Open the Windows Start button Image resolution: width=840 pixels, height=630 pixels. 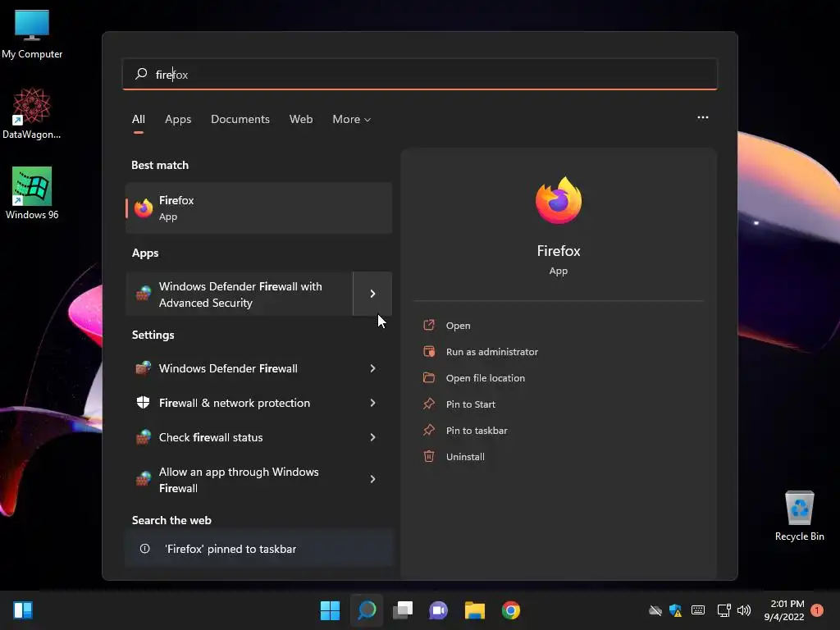click(330, 610)
